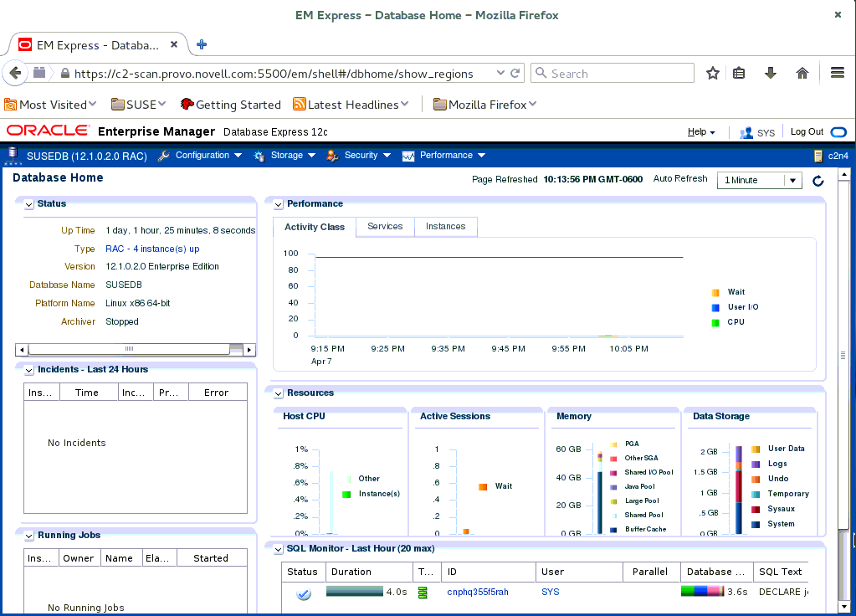The height and width of the screenshot is (616, 856).
Task: Open RAC - 4 instance(s) up link
Action: pyautogui.click(x=152, y=249)
